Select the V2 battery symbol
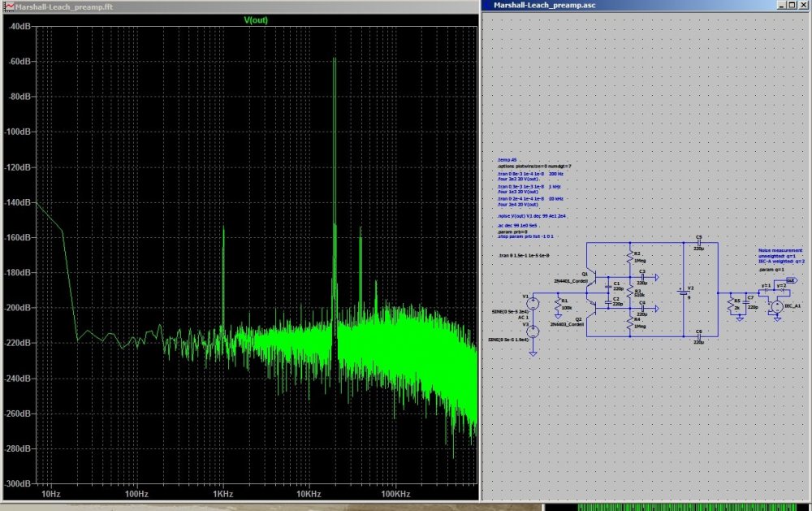812x511 pixels. tap(681, 292)
